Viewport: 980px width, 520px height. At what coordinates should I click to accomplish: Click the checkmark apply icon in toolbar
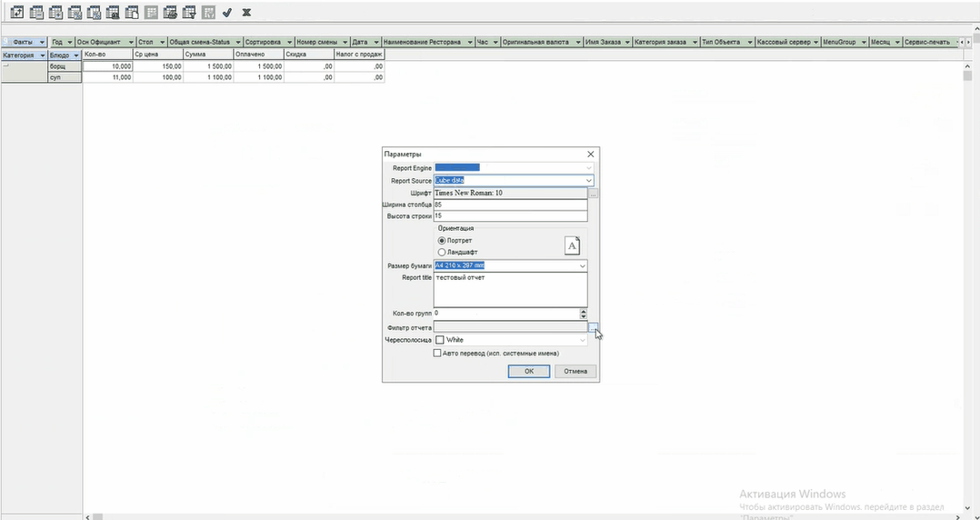point(227,13)
